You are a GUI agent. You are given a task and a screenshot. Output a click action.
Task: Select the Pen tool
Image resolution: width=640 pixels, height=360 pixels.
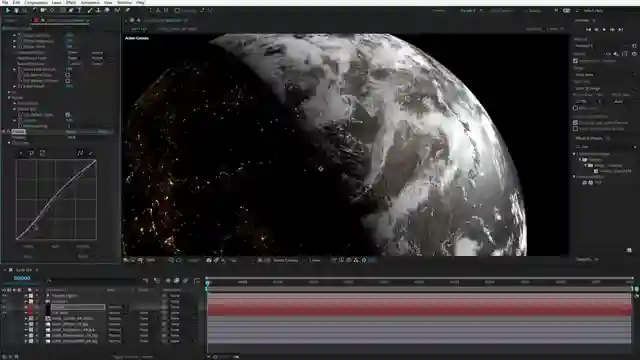pos(71,10)
